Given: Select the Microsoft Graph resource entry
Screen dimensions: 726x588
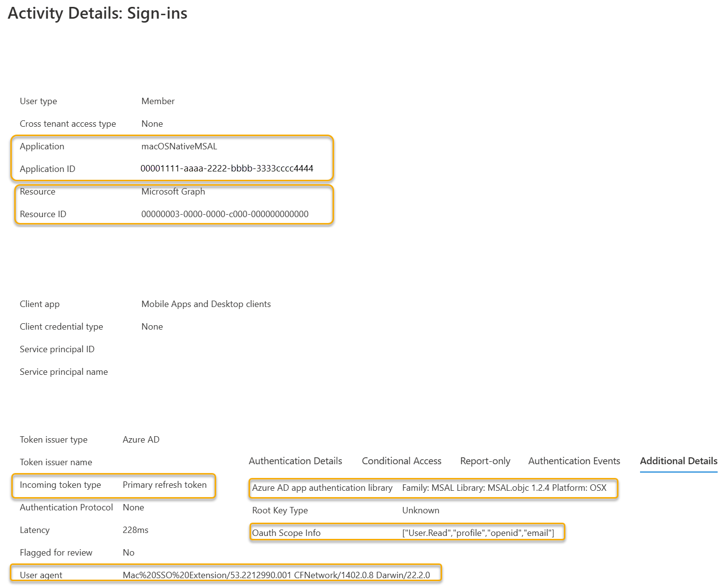Looking at the screenshot, I should 173,192.
